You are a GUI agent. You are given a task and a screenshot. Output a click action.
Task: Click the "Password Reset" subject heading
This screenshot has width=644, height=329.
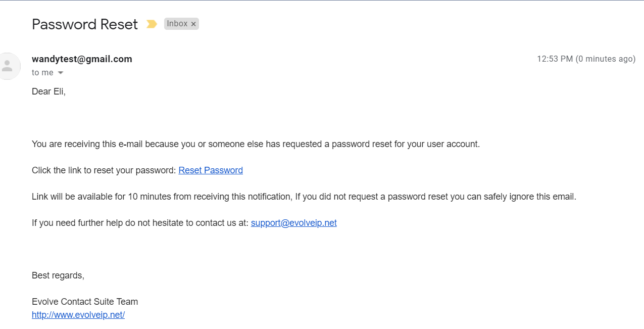coord(85,24)
